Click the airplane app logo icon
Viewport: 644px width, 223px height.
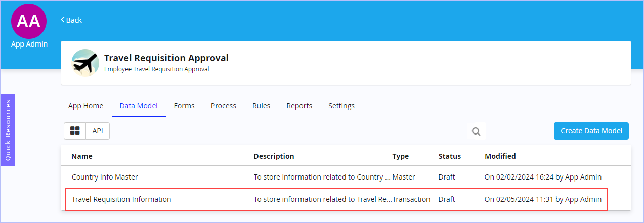(85, 63)
